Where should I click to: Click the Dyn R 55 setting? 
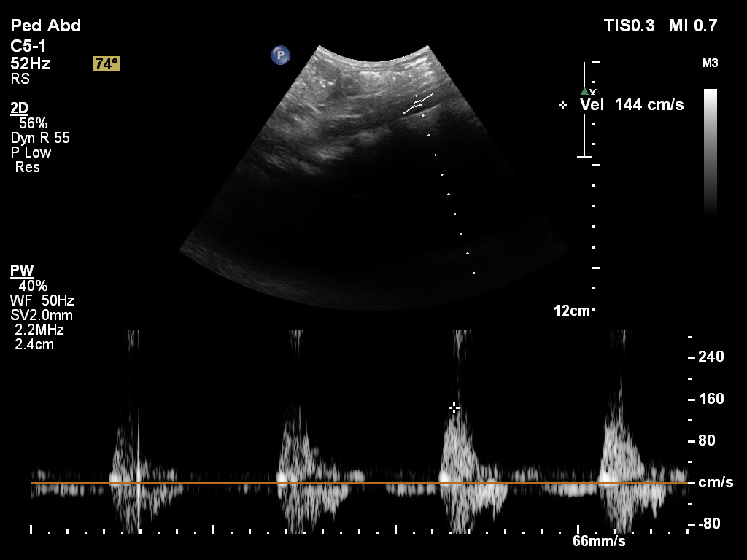coord(40,138)
